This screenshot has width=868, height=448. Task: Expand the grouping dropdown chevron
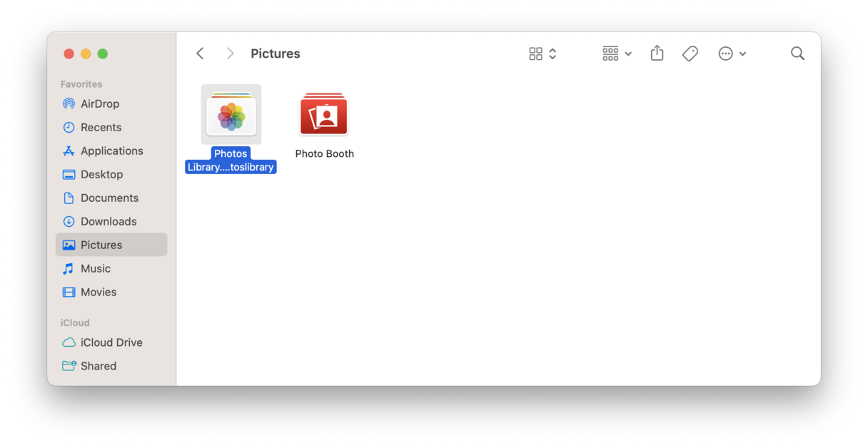pos(628,54)
